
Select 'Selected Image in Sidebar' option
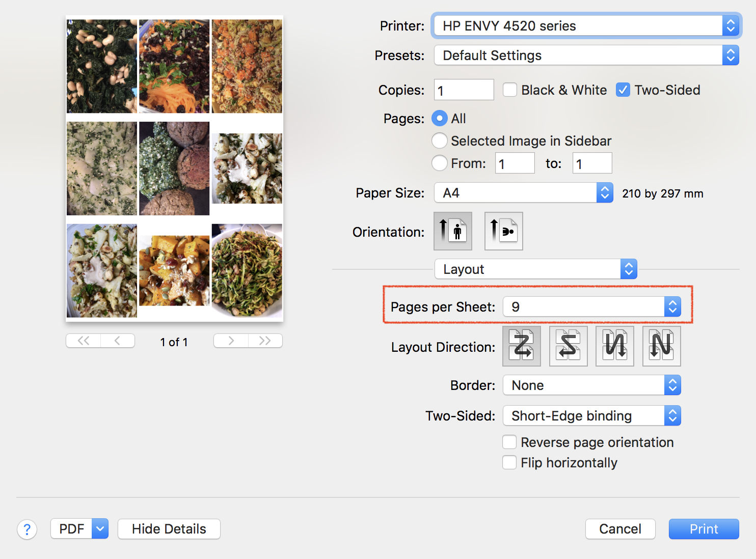[440, 141]
